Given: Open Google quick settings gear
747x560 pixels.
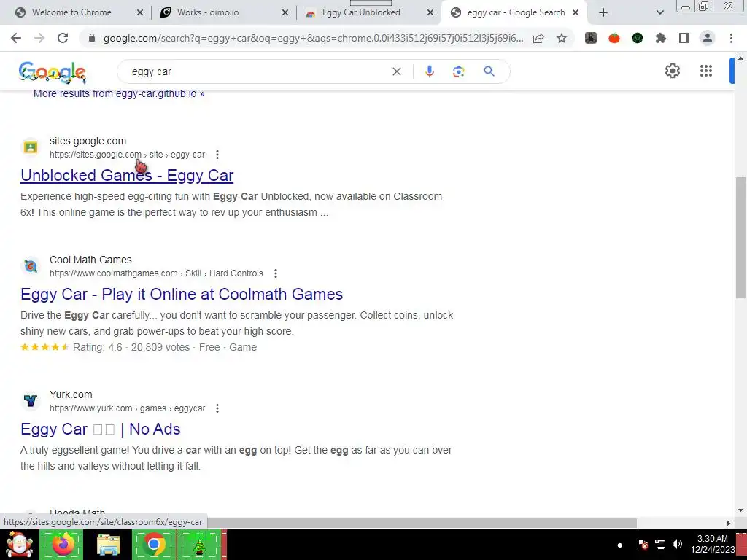Looking at the screenshot, I should [x=672, y=71].
